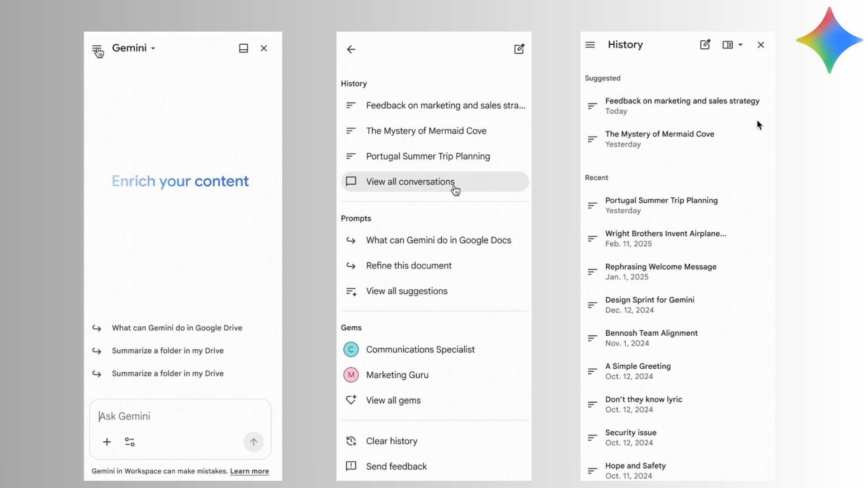Toggle the panel layout icon beside Gemini title
Viewport: 868px width, 488px height.
[243, 48]
